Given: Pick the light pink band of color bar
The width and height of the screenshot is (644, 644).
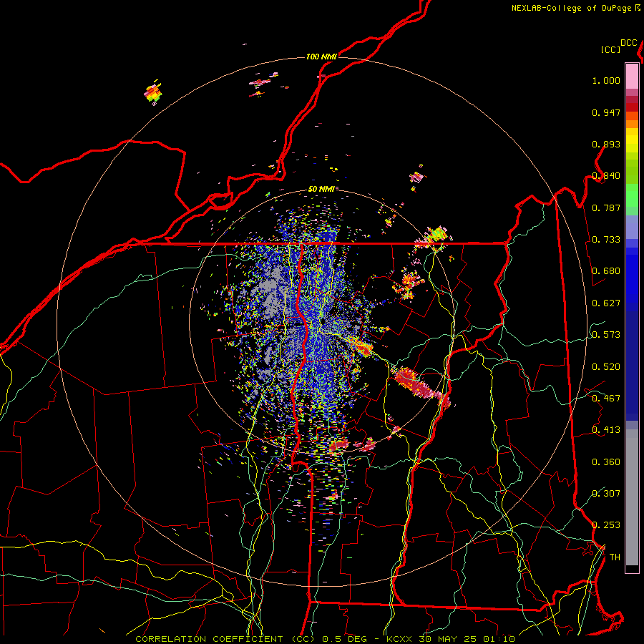Looking at the screenshot, I should 632,76.
